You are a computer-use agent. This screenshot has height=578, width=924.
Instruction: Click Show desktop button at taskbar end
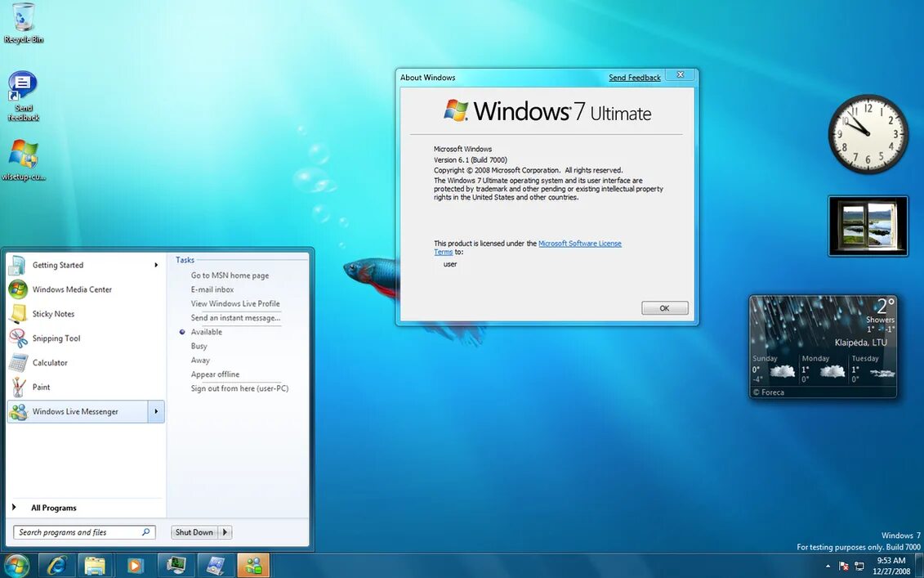(x=919, y=566)
